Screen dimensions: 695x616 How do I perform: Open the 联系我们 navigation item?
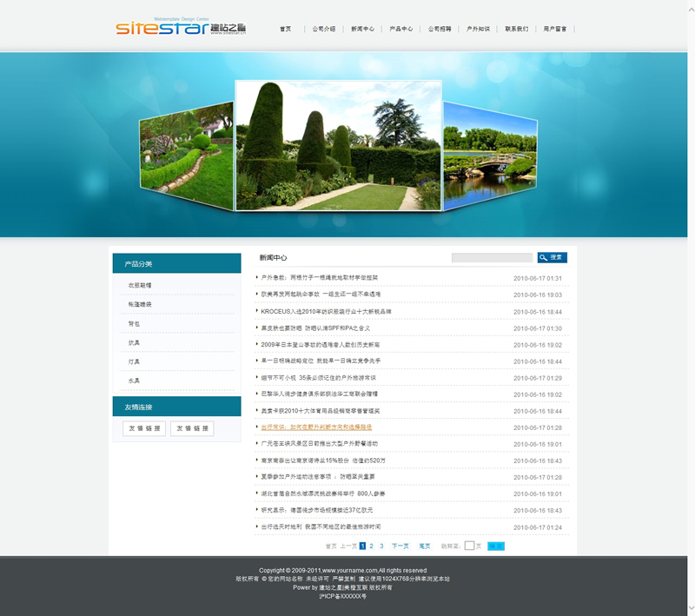[516, 29]
